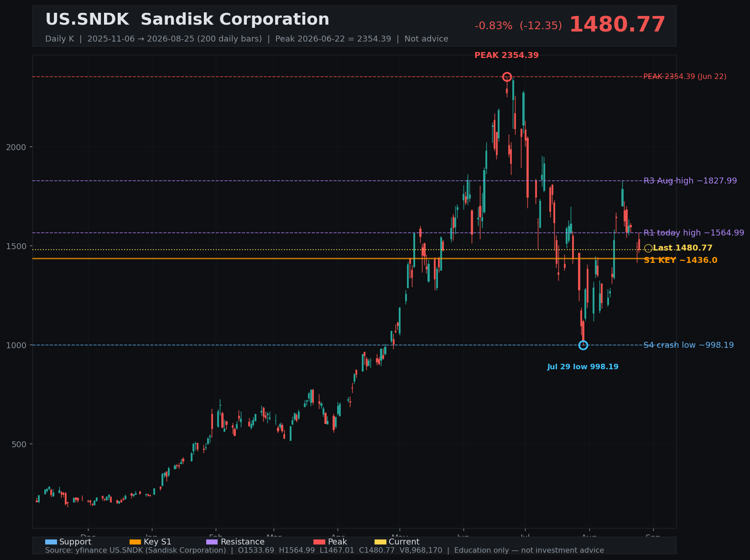Viewport: 750px width, 560px height.
Task: Click the 'Education only — not investment advice' footer text
Action: point(529,550)
